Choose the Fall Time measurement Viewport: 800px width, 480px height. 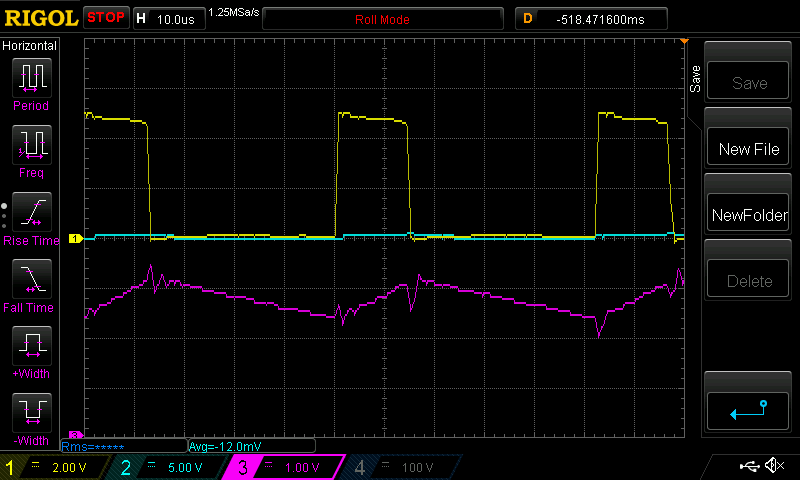pyautogui.click(x=30, y=285)
